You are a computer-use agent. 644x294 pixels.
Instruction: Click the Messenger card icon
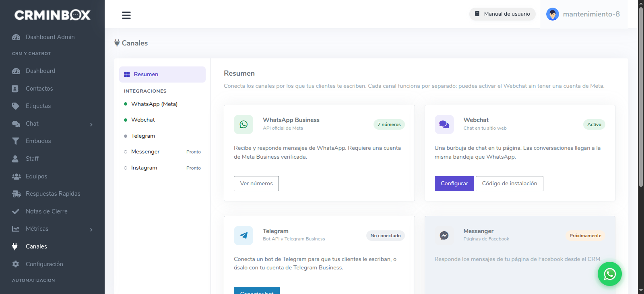coord(444,236)
